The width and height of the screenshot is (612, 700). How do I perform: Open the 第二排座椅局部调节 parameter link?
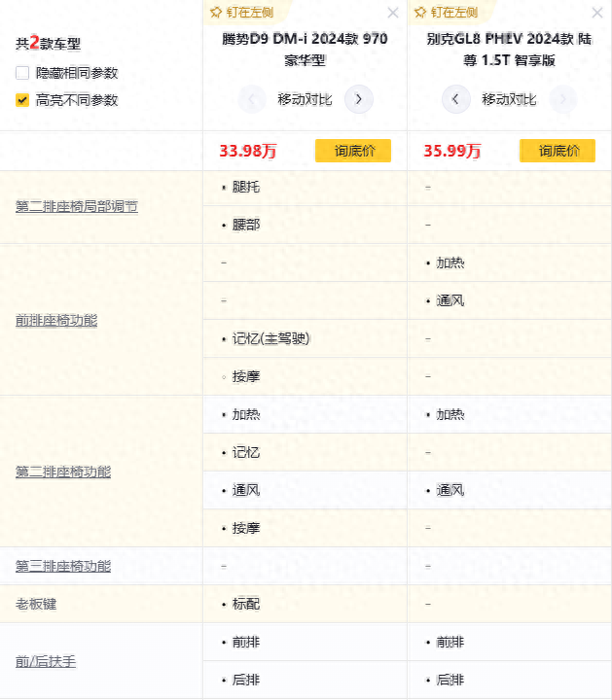[77, 206]
